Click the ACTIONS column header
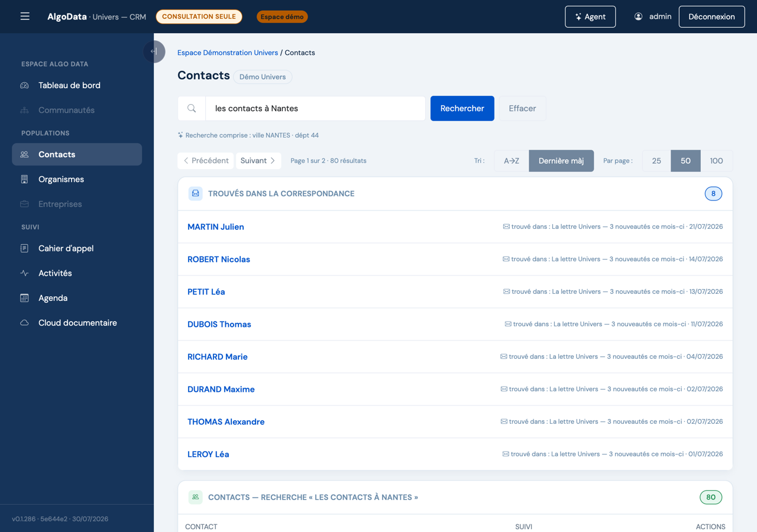Screen dimensions: 757x532 tap(710, 527)
